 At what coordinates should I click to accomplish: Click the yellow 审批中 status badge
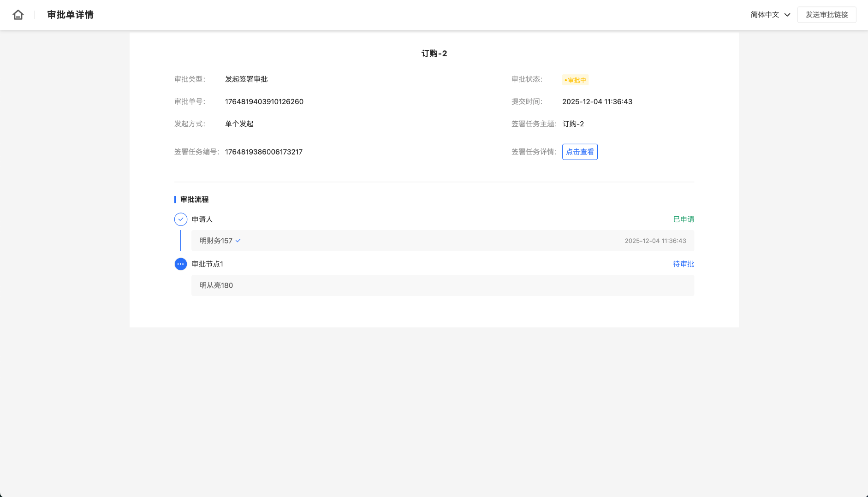[575, 80]
